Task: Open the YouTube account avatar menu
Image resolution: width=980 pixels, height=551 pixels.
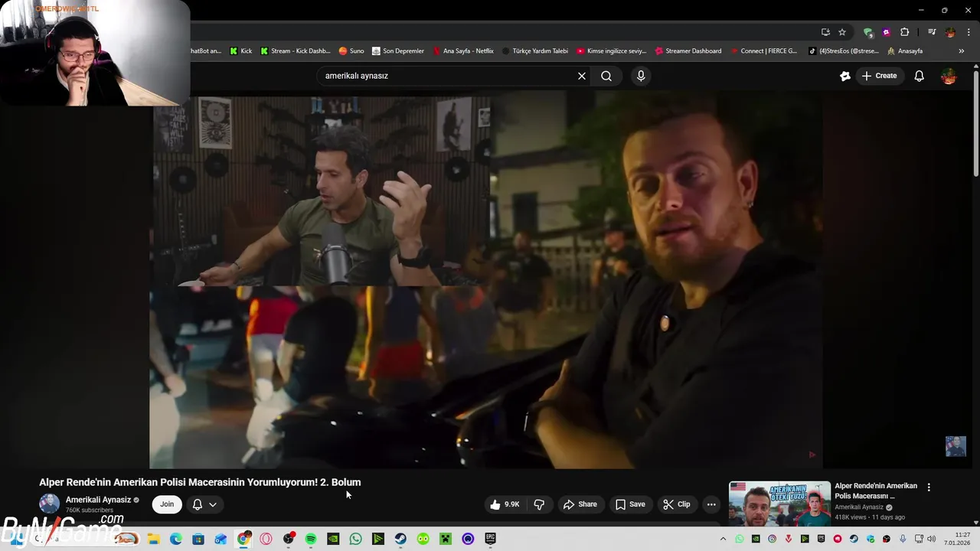Action: pyautogui.click(x=949, y=76)
